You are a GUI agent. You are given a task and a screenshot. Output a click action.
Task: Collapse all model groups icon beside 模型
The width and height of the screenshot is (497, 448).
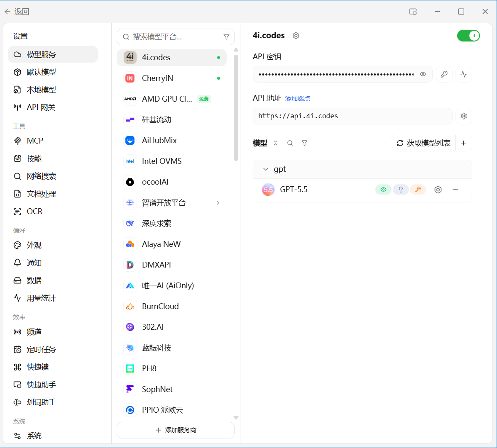[275, 143]
